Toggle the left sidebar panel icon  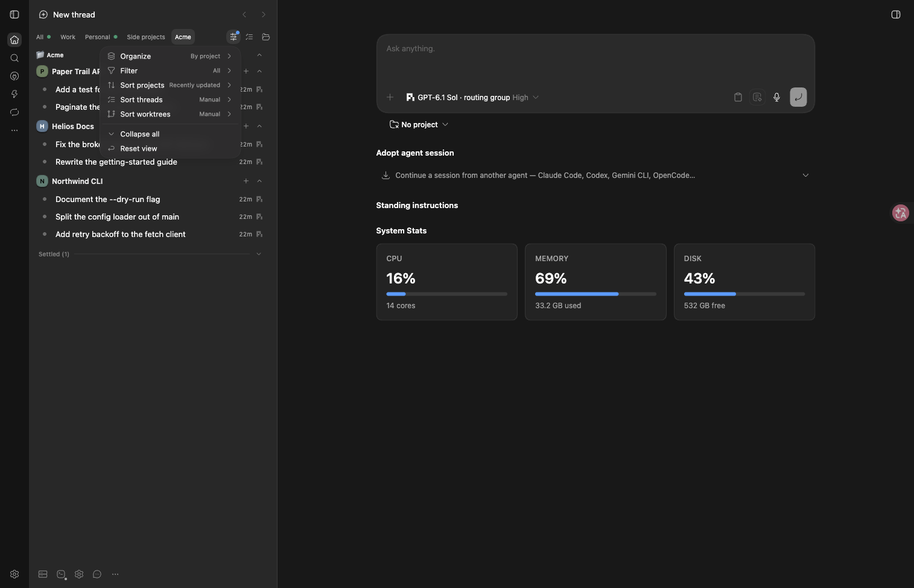pos(14,14)
